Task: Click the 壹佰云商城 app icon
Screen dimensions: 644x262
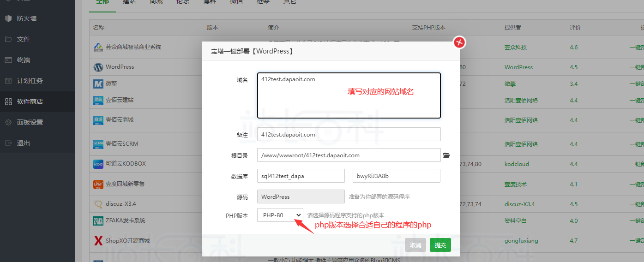Action: [x=98, y=120]
